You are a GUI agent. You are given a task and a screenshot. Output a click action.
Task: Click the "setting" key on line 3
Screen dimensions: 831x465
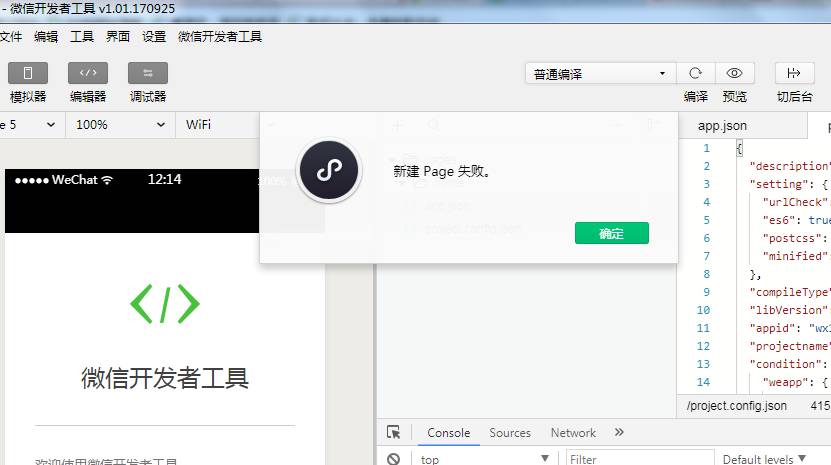(779, 184)
